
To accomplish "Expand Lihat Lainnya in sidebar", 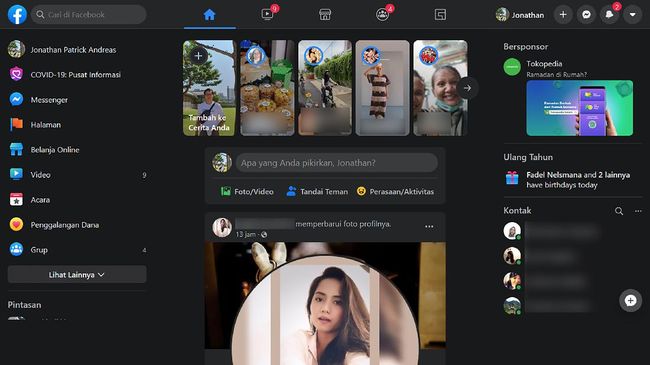I will (x=77, y=275).
